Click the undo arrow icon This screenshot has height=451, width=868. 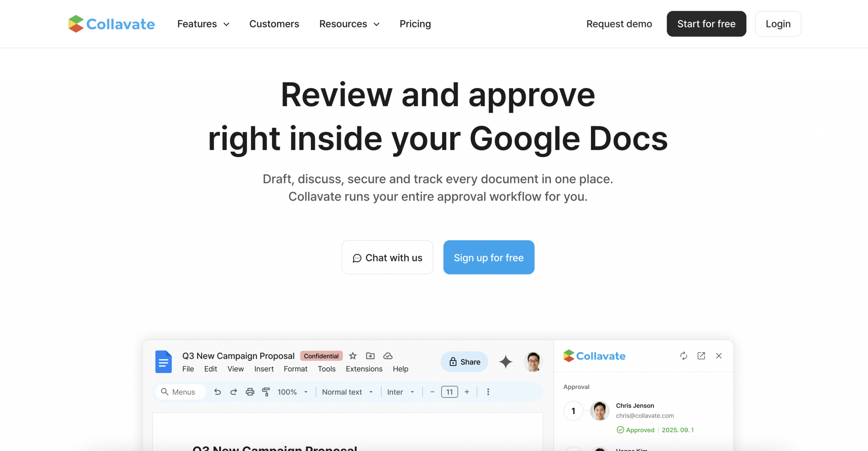click(x=218, y=392)
